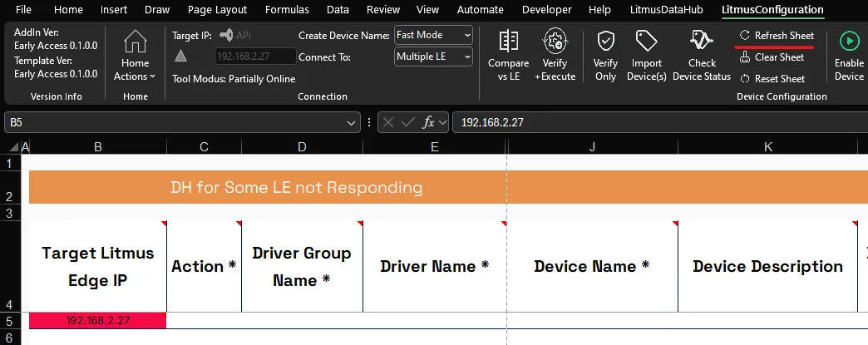The height and width of the screenshot is (345, 868).
Task: Click the Target Litmus Edge IP header cell
Action: (x=97, y=266)
